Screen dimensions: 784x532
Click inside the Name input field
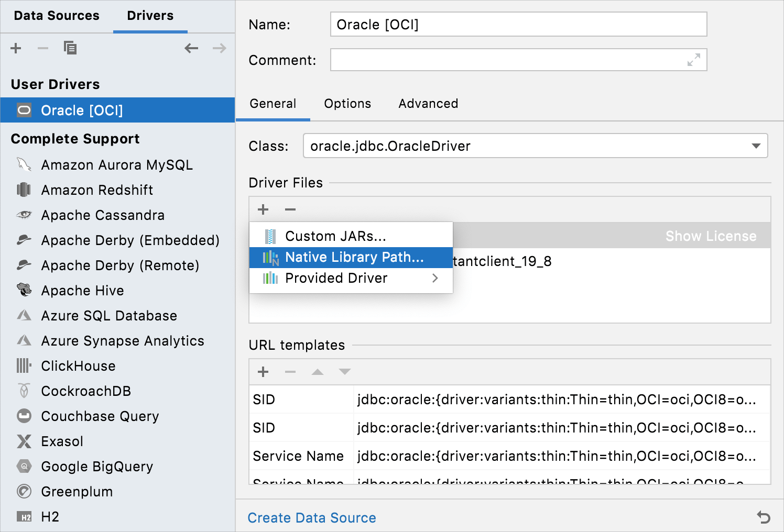pos(518,24)
